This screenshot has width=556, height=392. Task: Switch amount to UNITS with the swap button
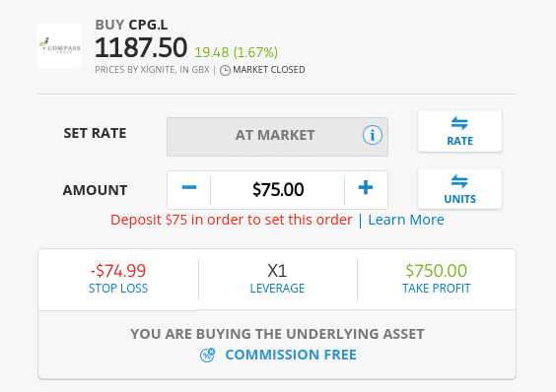tap(459, 189)
